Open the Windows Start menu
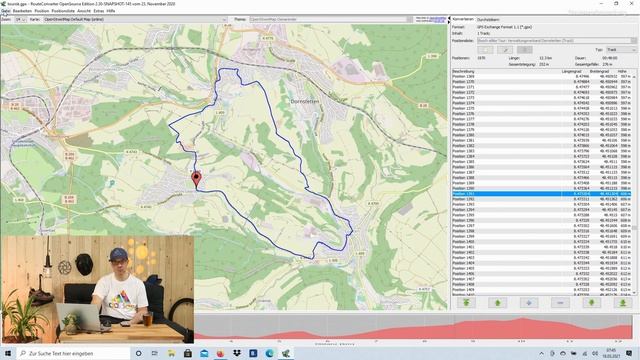 click(x=8, y=353)
